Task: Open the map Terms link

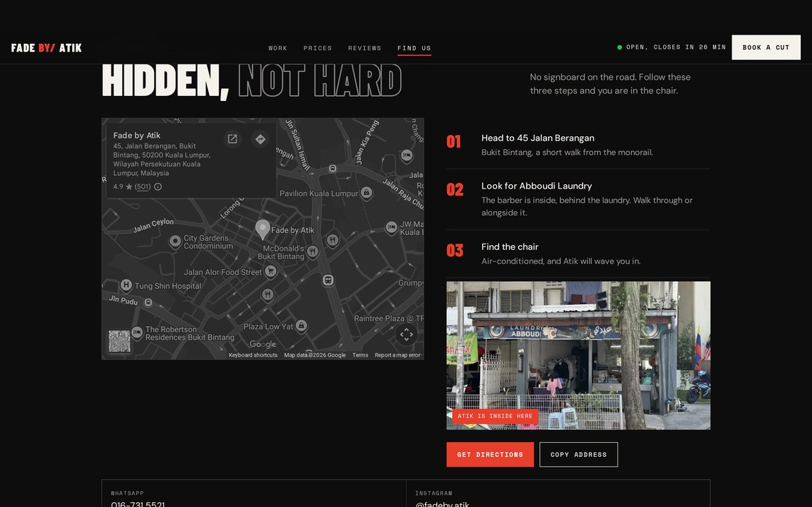Action: tap(360, 354)
